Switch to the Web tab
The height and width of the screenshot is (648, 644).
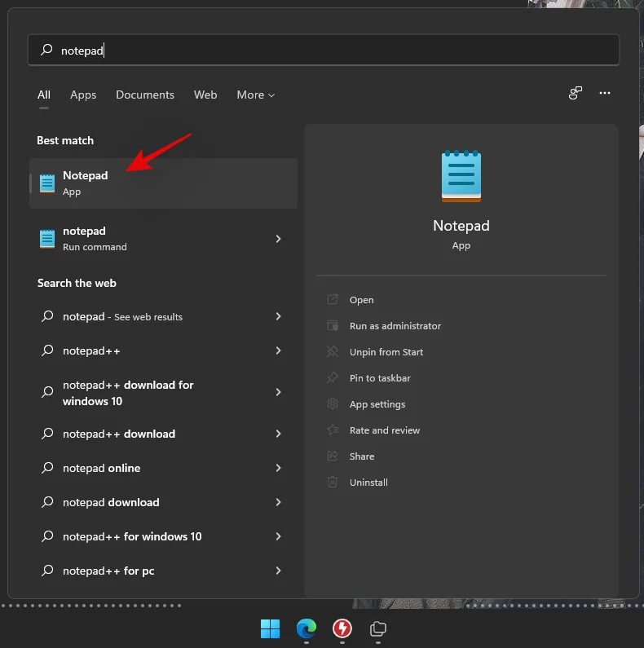205,95
